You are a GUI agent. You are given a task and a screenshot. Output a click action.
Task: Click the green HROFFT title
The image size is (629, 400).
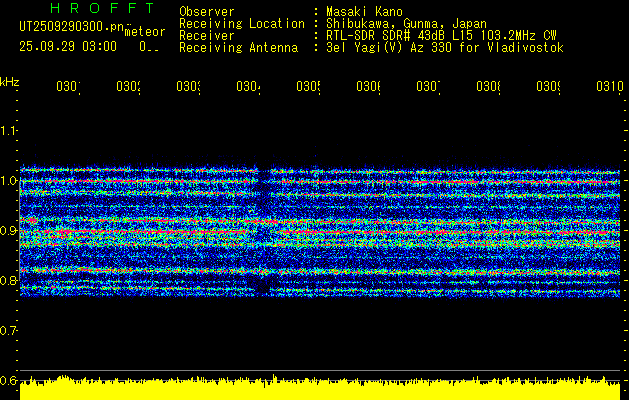point(103,8)
